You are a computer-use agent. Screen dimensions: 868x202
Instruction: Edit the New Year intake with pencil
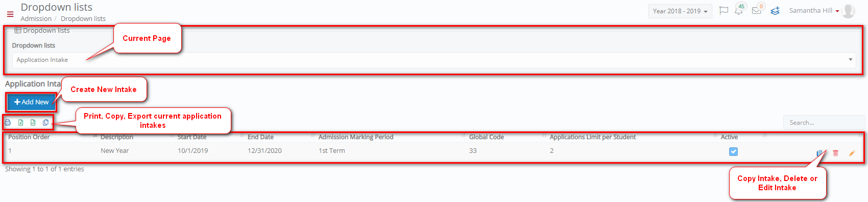pyautogui.click(x=852, y=153)
